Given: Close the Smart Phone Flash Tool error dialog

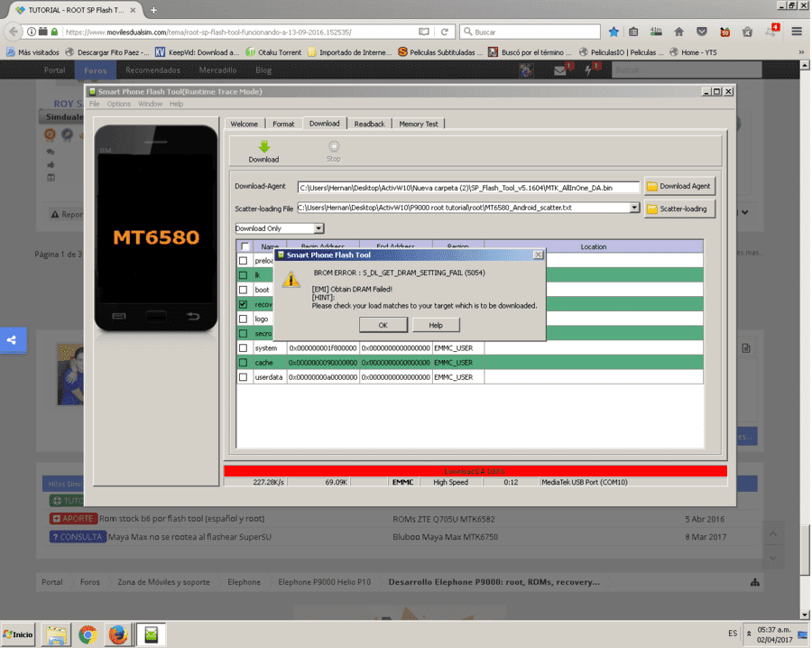Looking at the screenshot, I should coord(538,255).
